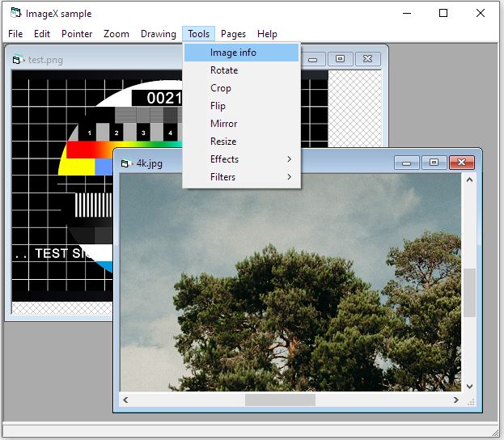Viewport: 504px width, 440px height.
Task: Choose Rotate in the Tools menu
Action: point(224,70)
